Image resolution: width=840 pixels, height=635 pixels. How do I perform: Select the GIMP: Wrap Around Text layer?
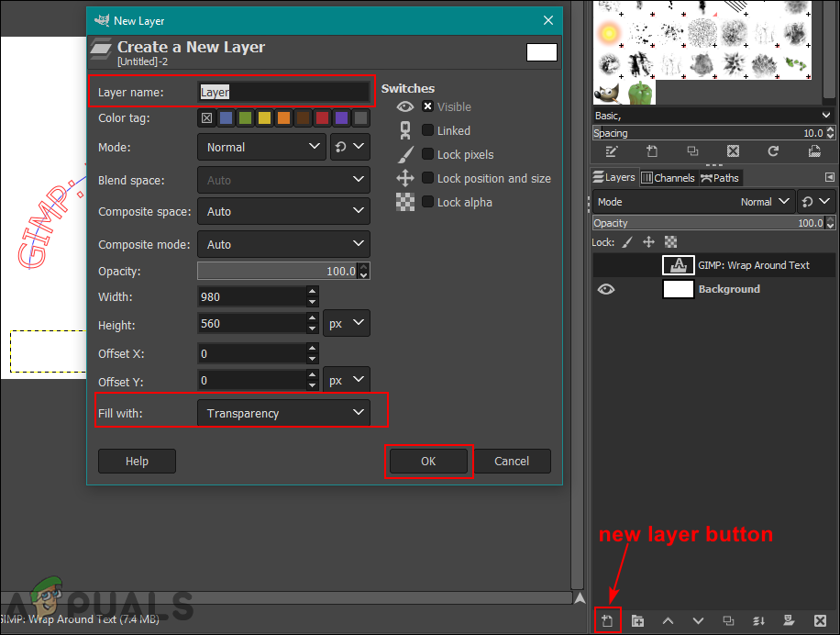coord(713,265)
